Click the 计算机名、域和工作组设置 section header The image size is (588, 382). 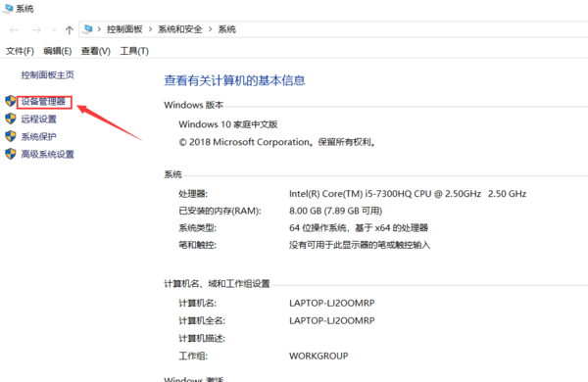pos(218,284)
